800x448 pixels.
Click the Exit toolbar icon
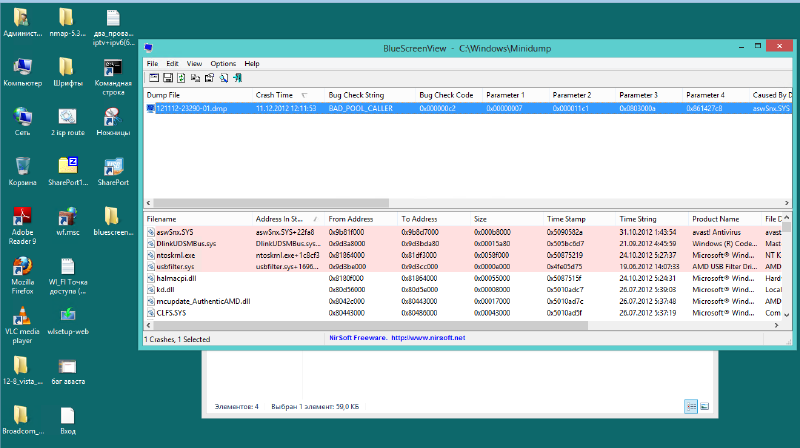237,78
